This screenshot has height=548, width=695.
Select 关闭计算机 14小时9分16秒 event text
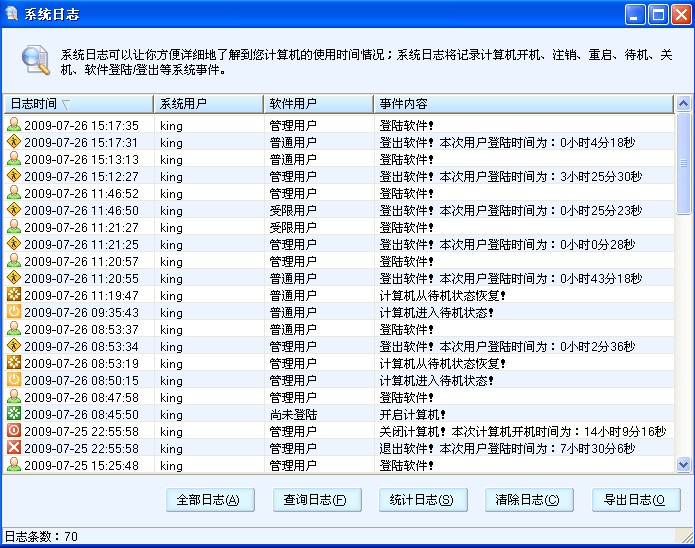click(x=523, y=431)
